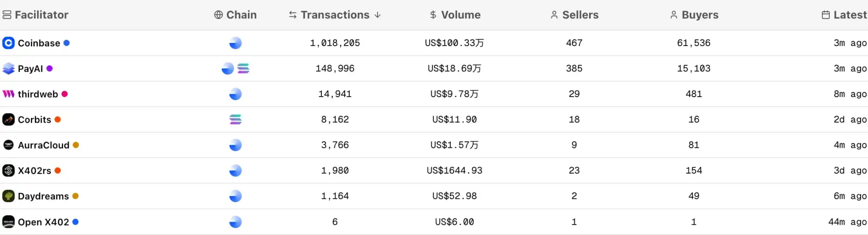Click the Solana chain icon for Corbits

(x=235, y=119)
